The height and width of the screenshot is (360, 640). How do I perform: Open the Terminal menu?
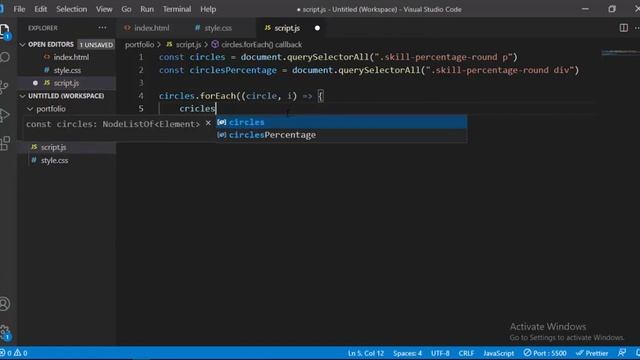(177, 9)
